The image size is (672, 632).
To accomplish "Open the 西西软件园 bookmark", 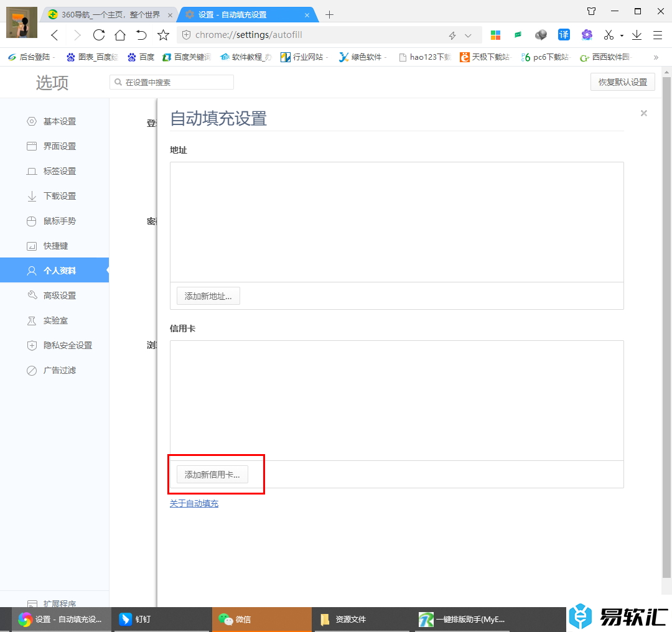I will tap(605, 57).
